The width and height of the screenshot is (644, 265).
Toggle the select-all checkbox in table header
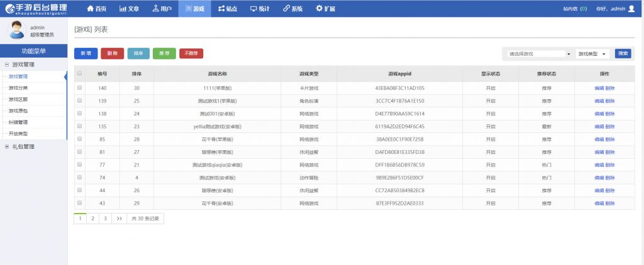(80, 73)
